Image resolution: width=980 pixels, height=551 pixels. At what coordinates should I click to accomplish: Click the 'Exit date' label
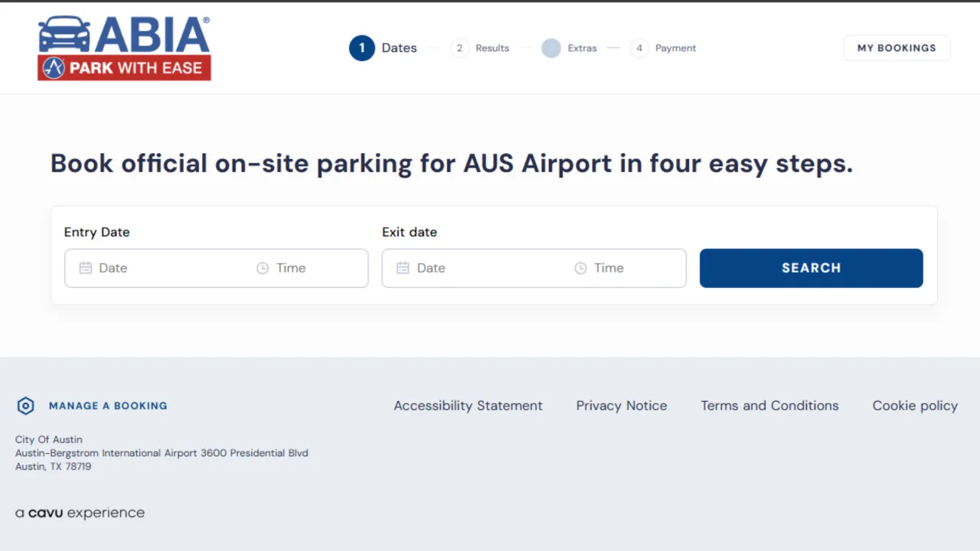(x=410, y=232)
